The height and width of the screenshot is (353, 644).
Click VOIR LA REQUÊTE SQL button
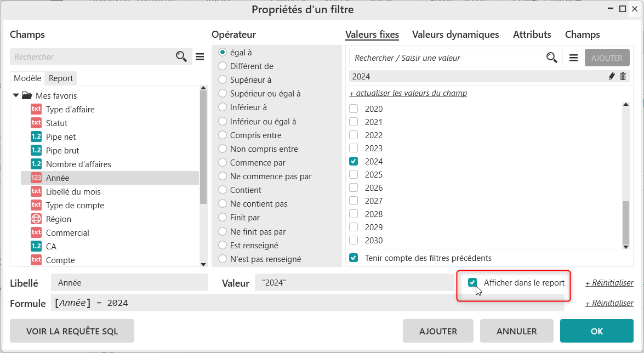tap(72, 331)
